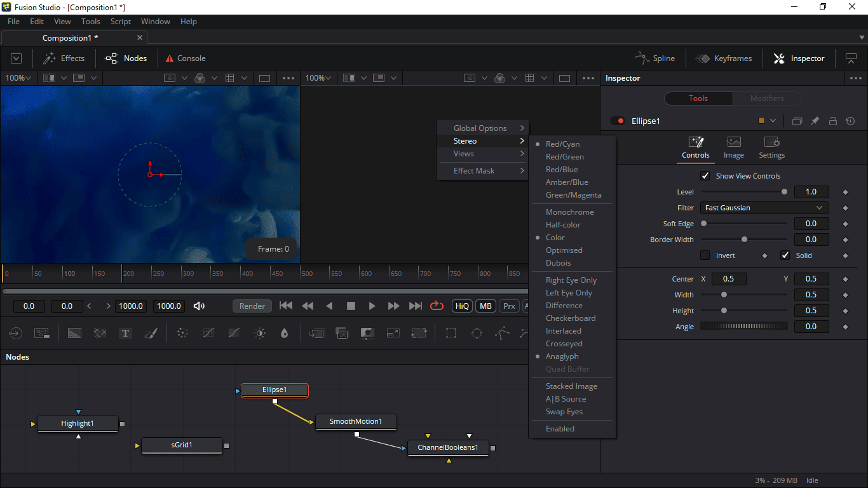Choose Dubois anaglyph method

click(559, 263)
